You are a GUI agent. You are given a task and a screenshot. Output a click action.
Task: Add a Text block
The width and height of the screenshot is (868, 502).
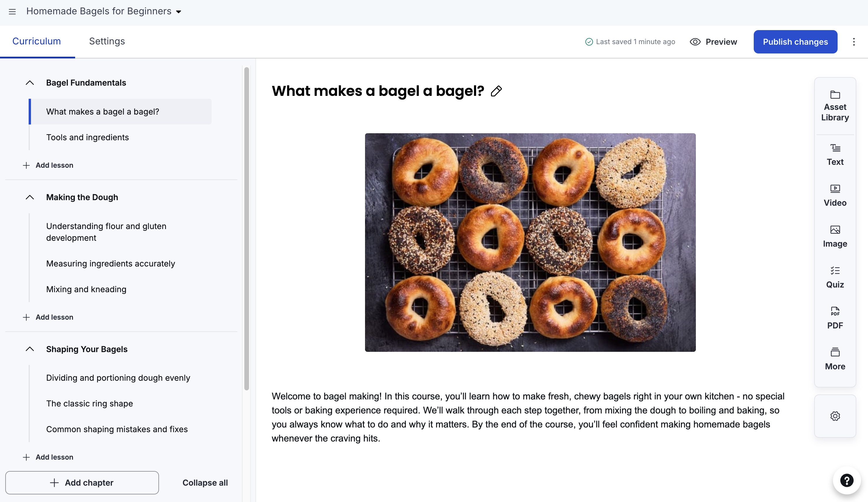pos(835,155)
